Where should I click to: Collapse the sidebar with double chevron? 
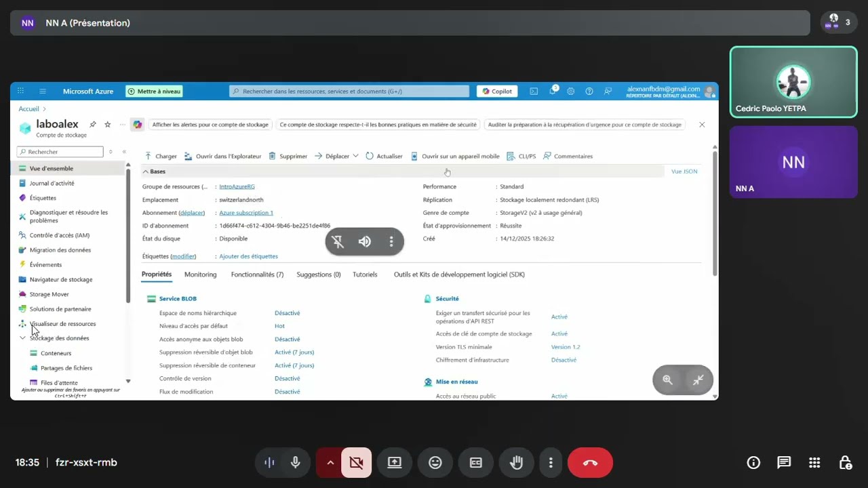[x=124, y=152]
